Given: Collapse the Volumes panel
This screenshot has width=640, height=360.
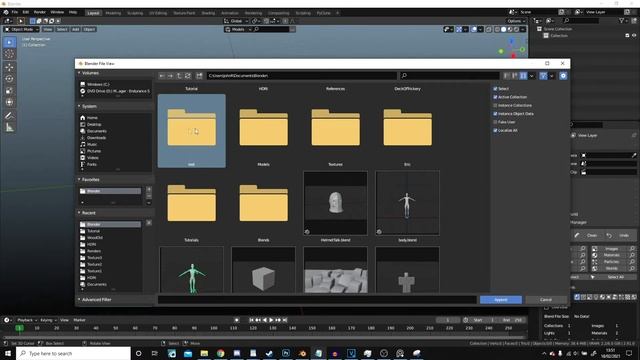Looking at the screenshot, I should 79,73.
